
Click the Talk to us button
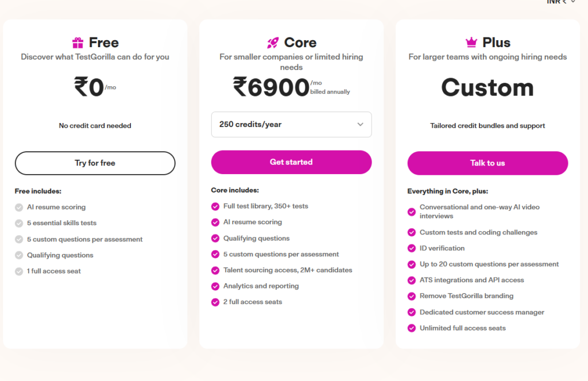point(487,163)
